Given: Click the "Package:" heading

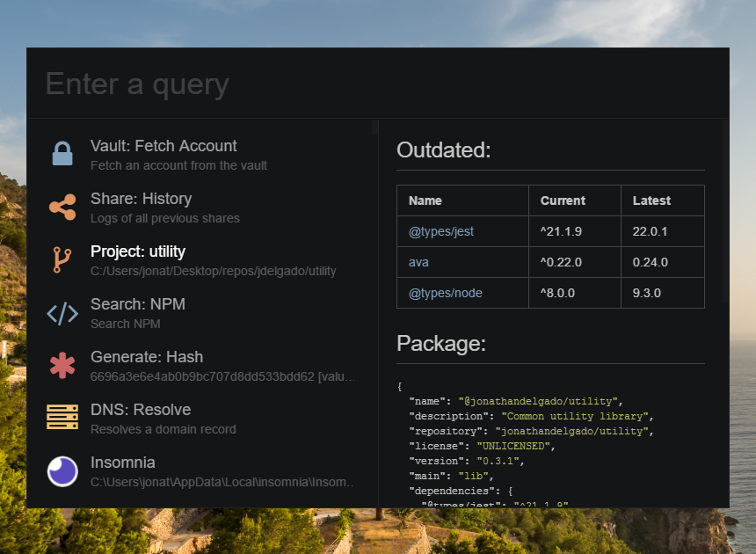Looking at the screenshot, I should [441, 344].
